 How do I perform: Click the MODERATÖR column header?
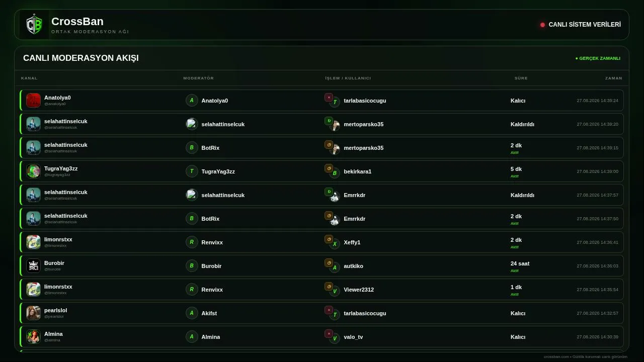coord(199,78)
